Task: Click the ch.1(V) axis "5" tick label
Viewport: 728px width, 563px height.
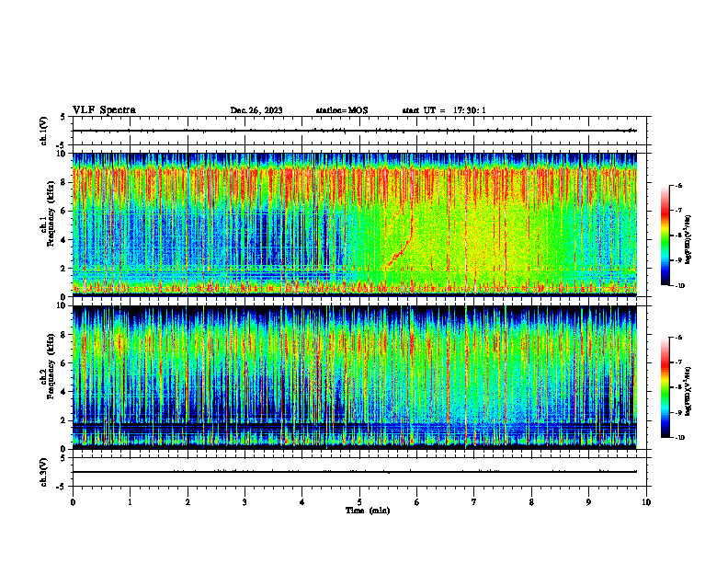Action: click(x=63, y=118)
